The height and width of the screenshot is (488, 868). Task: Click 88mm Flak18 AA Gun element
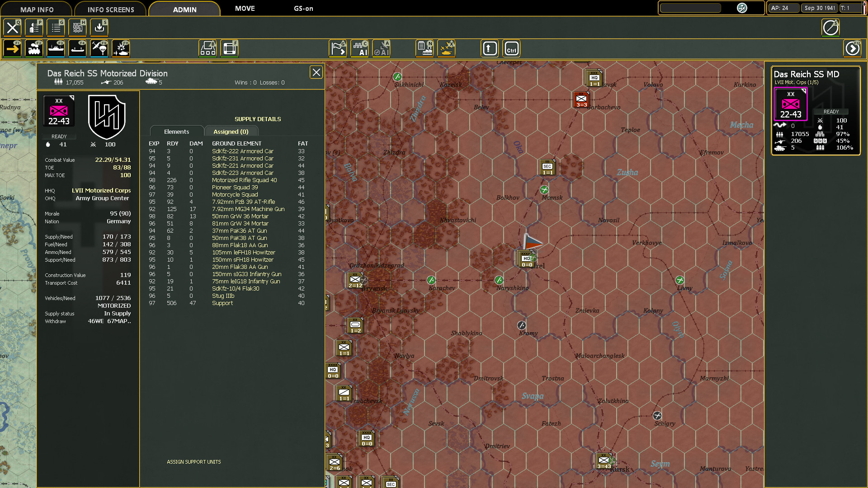(x=240, y=245)
